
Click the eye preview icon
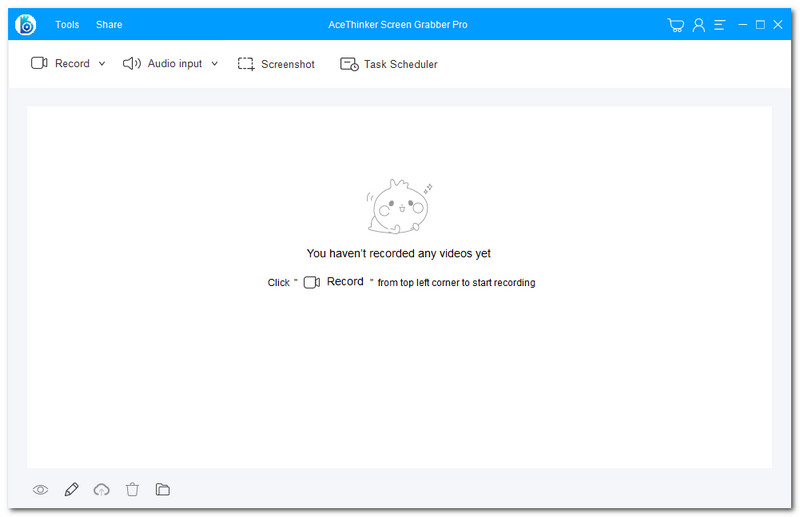[40, 490]
